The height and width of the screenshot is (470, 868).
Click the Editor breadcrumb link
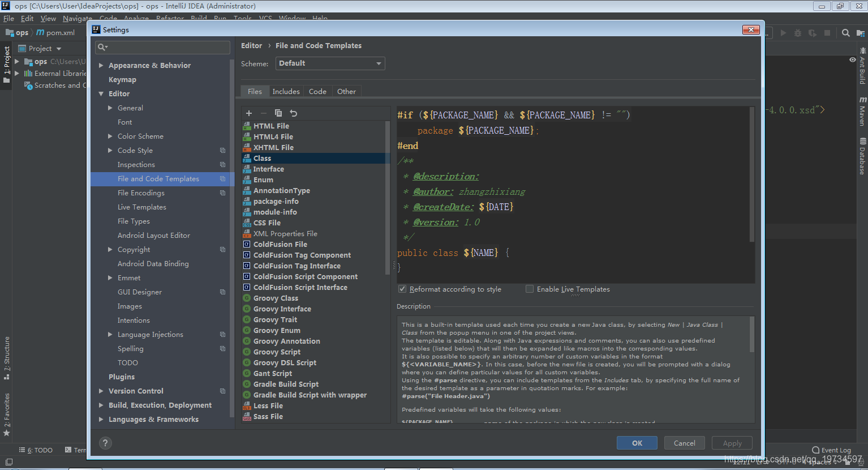tap(251, 46)
